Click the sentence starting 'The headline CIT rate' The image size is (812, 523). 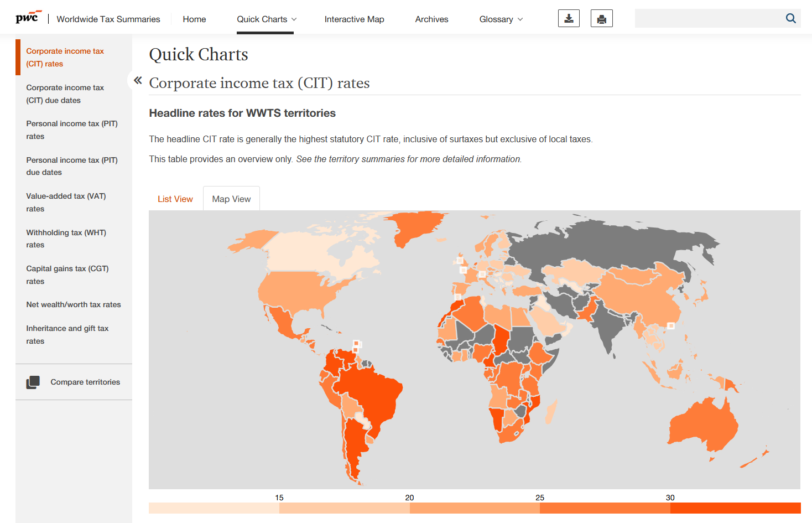(x=371, y=139)
